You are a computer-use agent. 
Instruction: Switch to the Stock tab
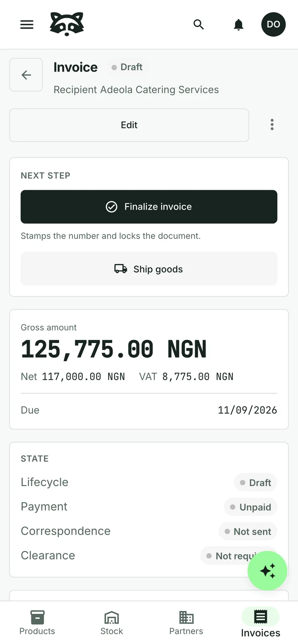point(112,623)
